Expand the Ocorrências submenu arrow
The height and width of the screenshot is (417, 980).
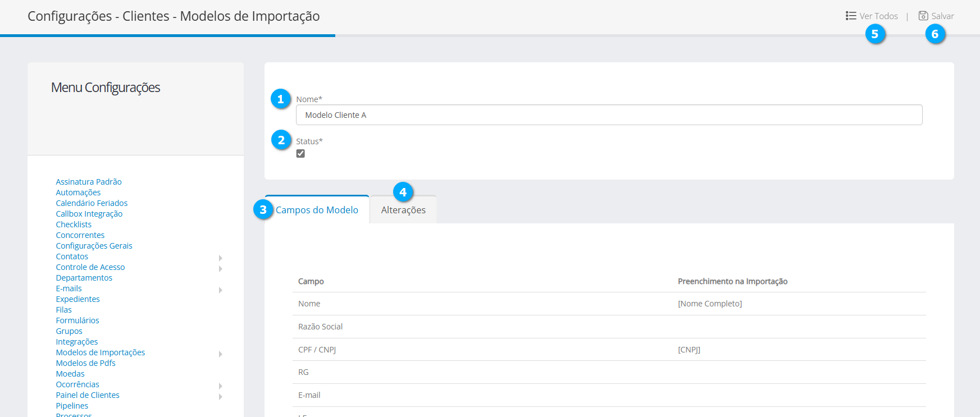(x=220, y=386)
